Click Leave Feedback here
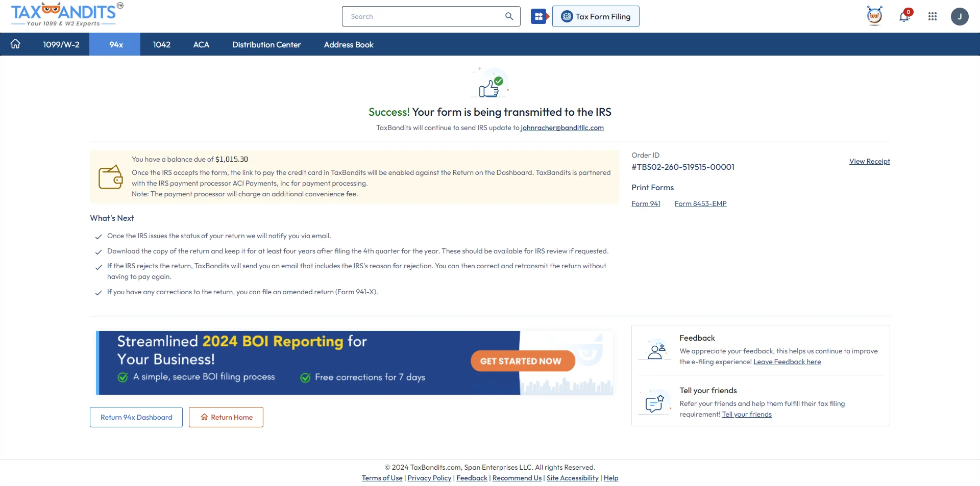This screenshot has height=486, width=980. click(787, 362)
